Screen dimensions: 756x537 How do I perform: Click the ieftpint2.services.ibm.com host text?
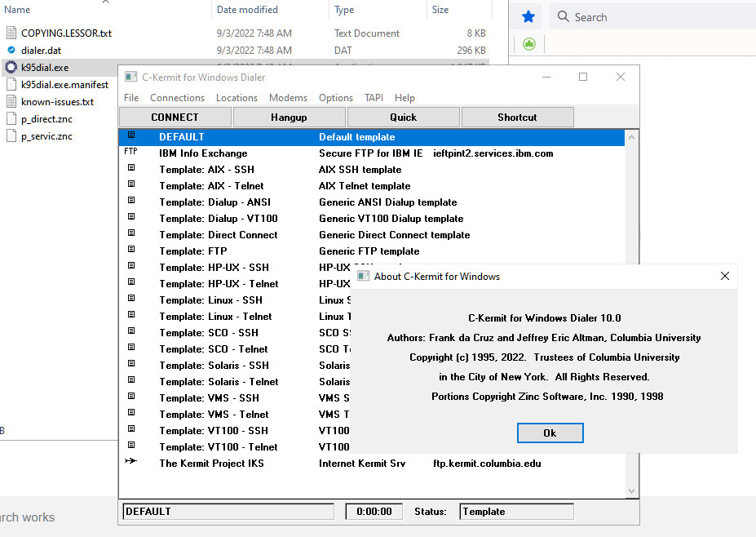[x=493, y=153]
